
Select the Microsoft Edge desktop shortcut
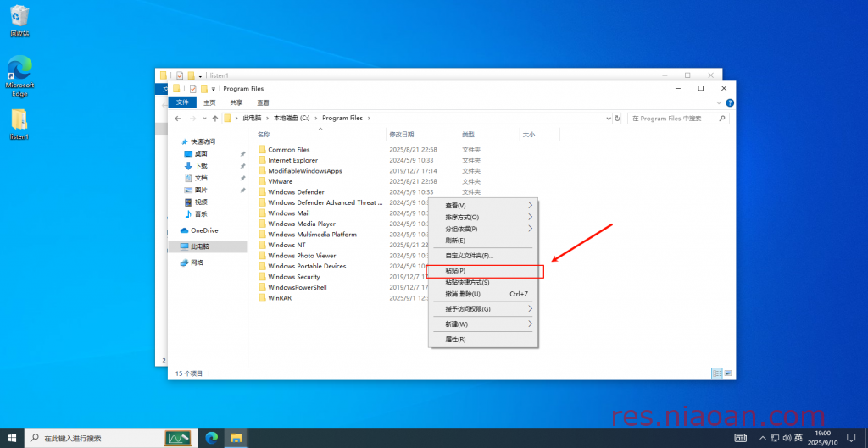click(20, 76)
